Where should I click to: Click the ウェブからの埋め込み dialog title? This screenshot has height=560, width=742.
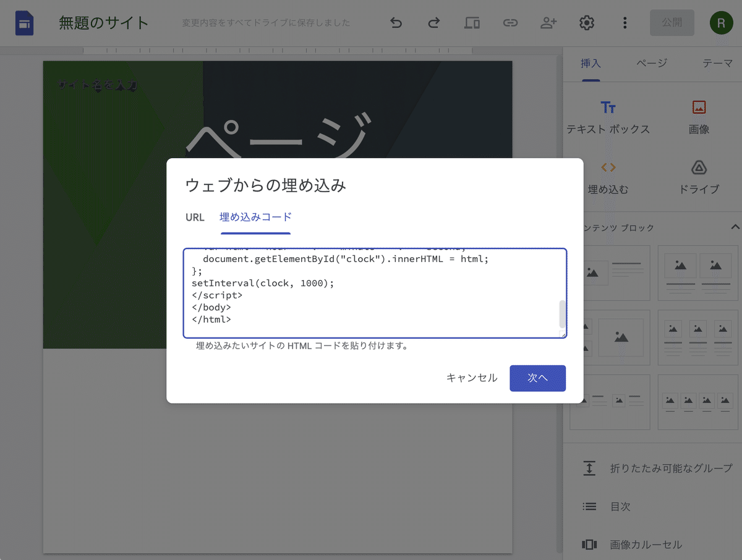click(266, 185)
